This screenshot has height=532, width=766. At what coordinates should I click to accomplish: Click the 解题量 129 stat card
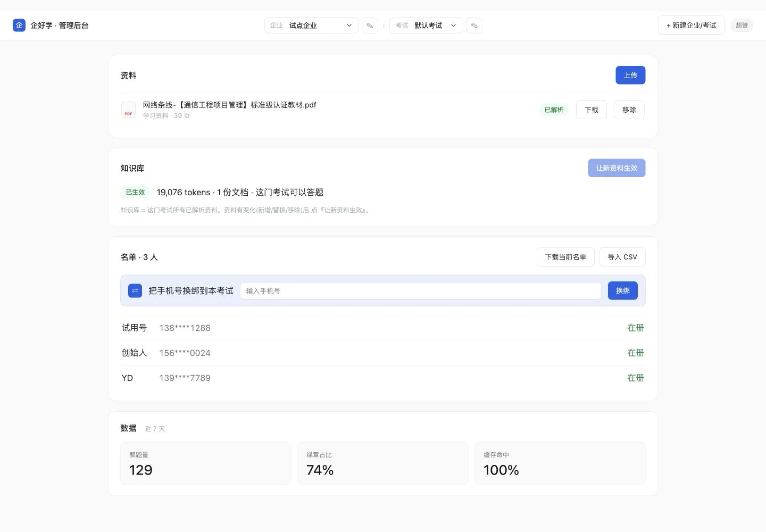coord(206,463)
